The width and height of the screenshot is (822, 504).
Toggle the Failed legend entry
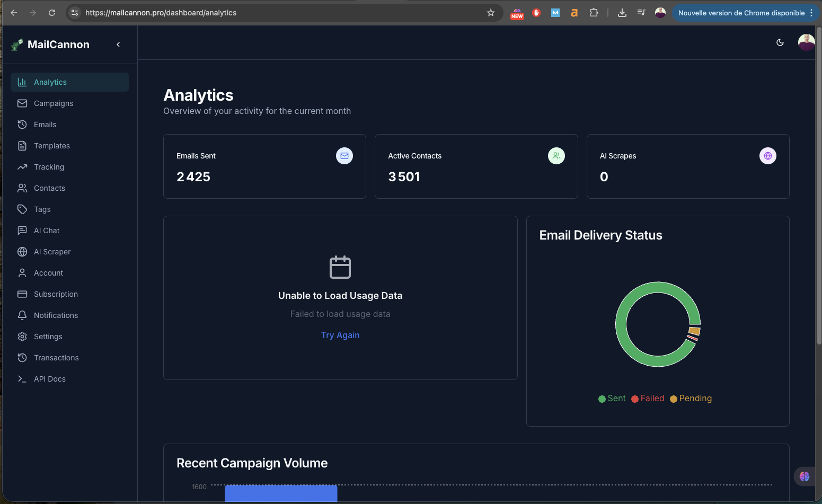click(x=648, y=399)
